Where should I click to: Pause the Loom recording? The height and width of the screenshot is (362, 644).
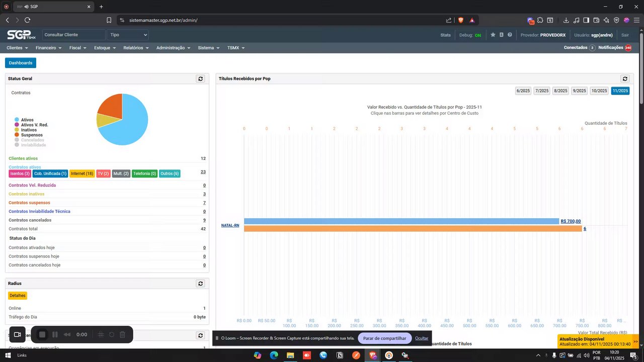coord(55,334)
